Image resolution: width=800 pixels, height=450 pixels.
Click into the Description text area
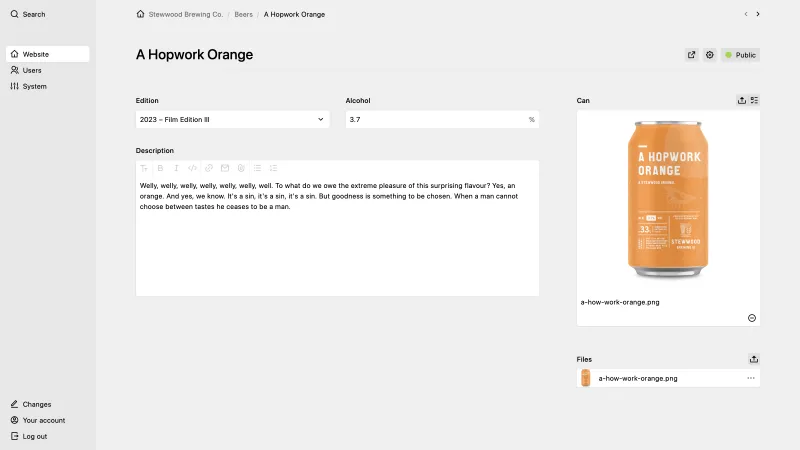337,236
